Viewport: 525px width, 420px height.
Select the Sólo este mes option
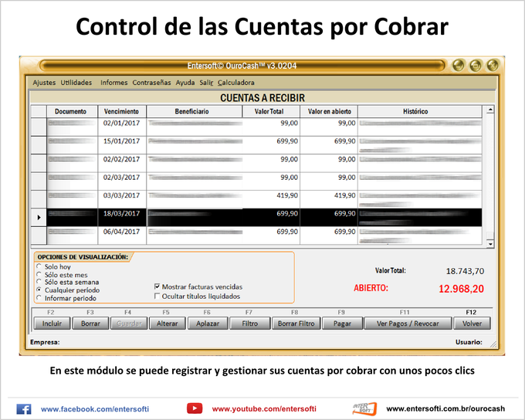click(39, 274)
